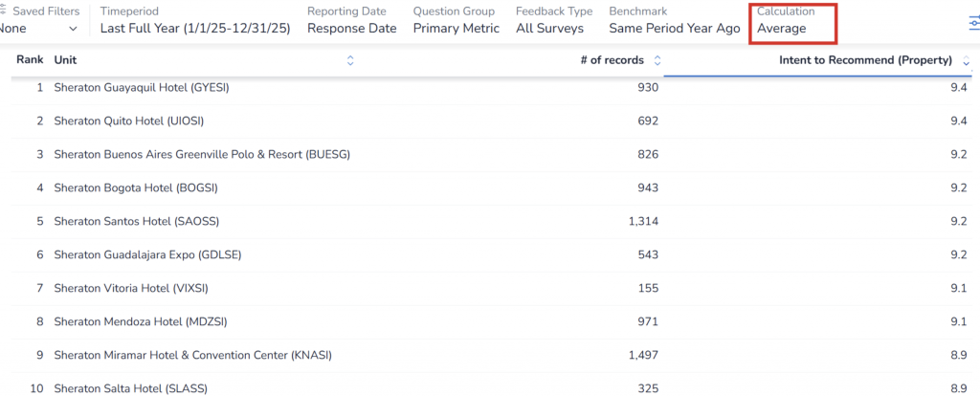
Task: Click the Rank column header
Action: click(x=30, y=60)
